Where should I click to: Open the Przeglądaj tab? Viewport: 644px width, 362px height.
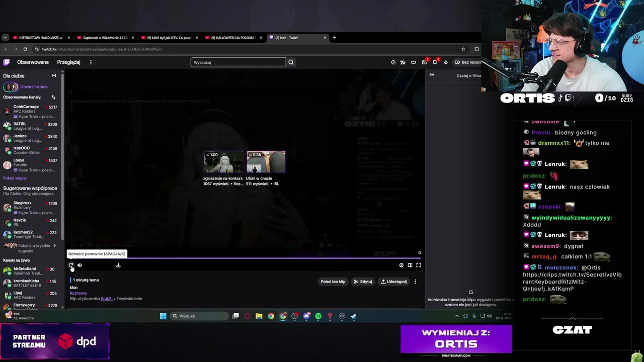point(68,62)
